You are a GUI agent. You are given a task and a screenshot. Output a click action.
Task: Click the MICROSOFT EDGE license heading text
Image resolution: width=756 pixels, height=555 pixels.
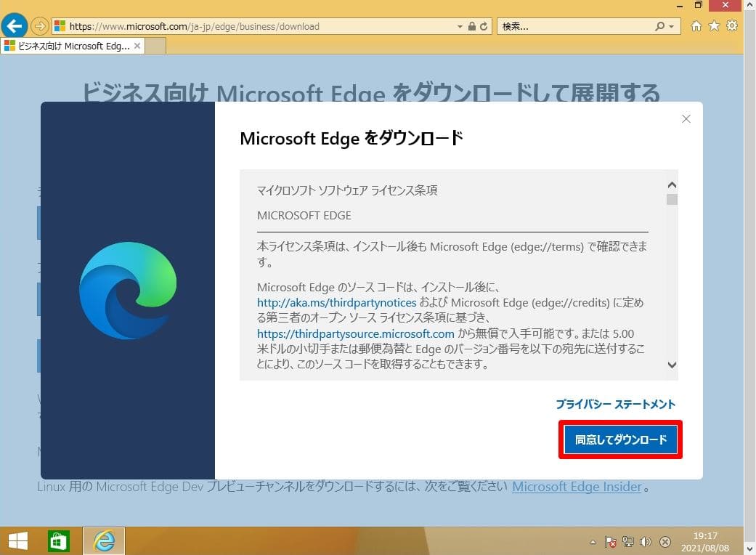(x=304, y=216)
